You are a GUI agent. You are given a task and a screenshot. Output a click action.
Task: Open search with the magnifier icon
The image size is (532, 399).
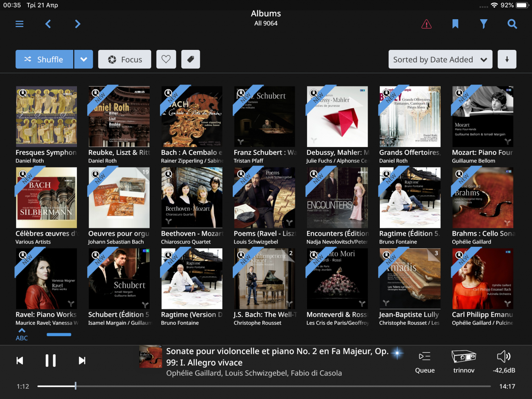pyautogui.click(x=512, y=24)
